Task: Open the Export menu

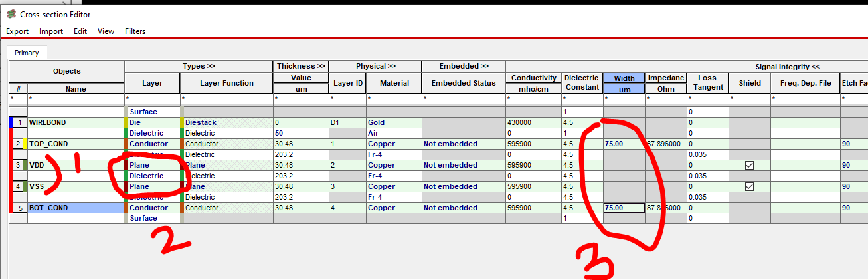Action: pos(17,31)
